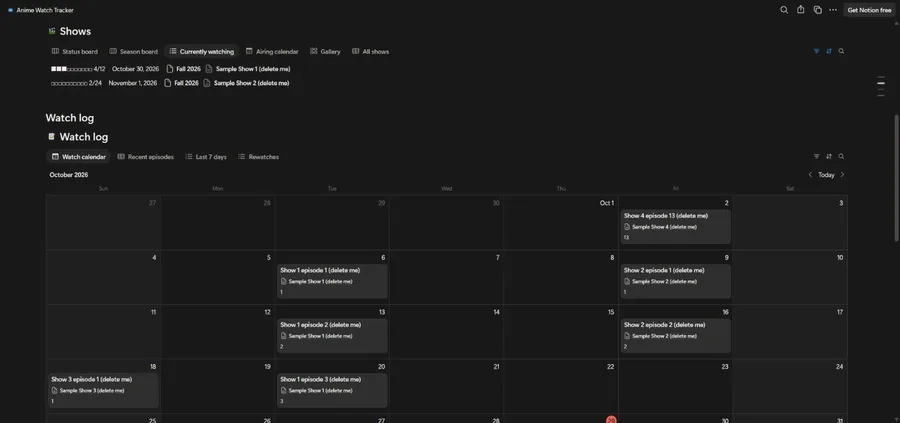Open the Airing calendar tab

(x=272, y=52)
